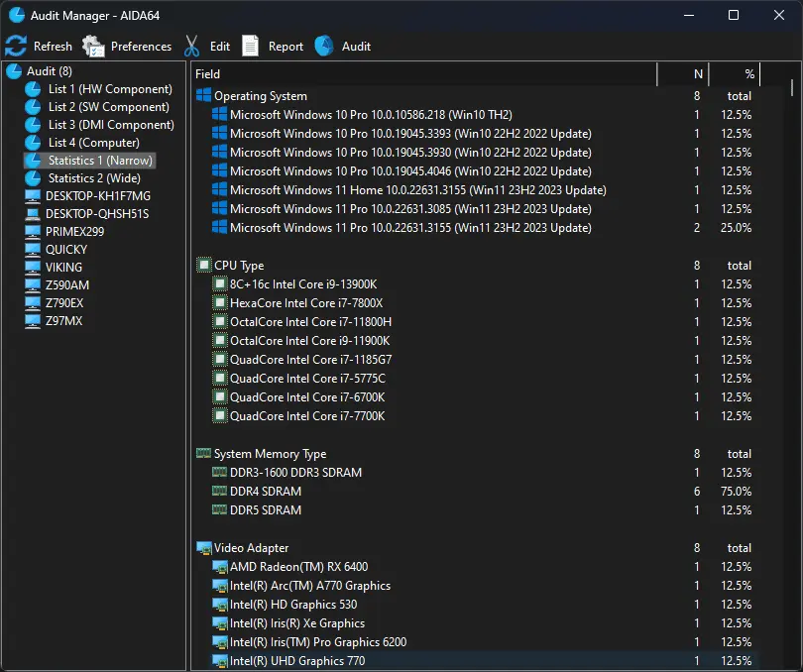Click the Z790EX computer icon
The height and width of the screenshot is (672, 803).
point(33,303)
